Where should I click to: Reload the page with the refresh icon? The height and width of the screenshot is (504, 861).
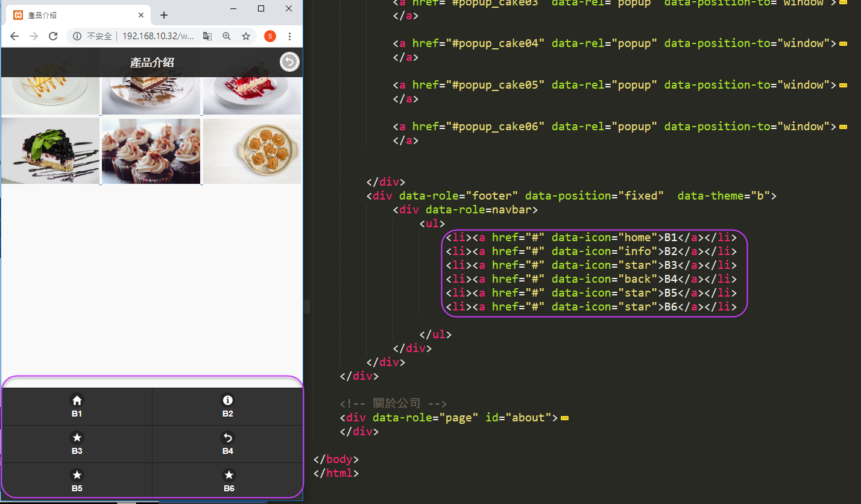coord(53,36)
